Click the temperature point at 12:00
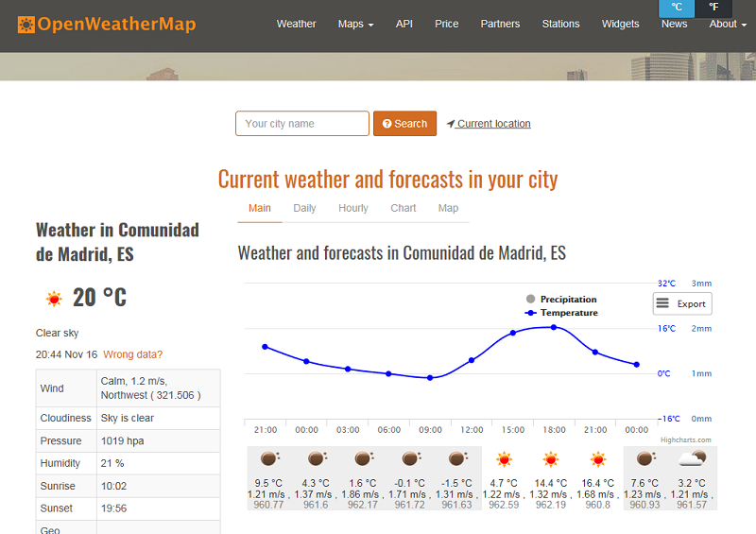The height and width of the screenshot is (534, 756). coord(472,360)
